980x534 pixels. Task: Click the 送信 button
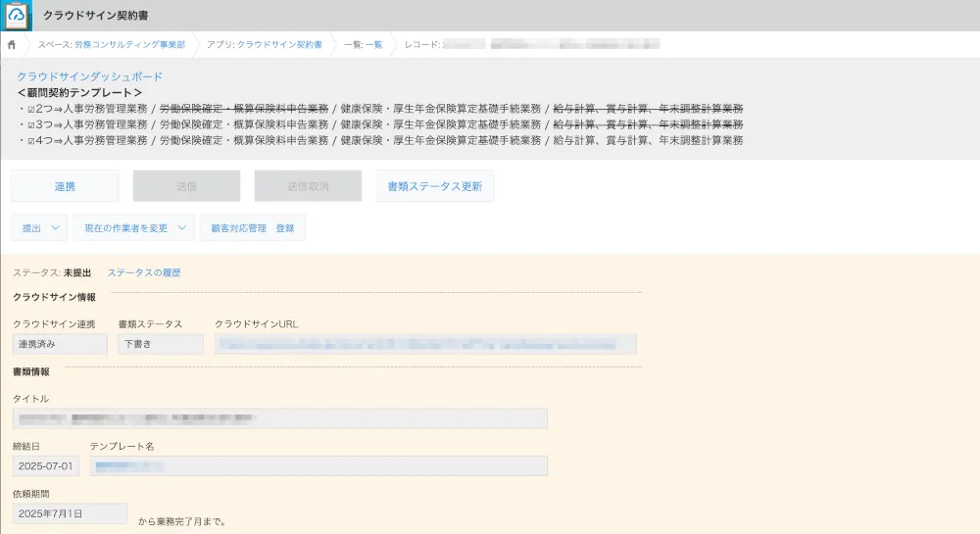(186, 186)
